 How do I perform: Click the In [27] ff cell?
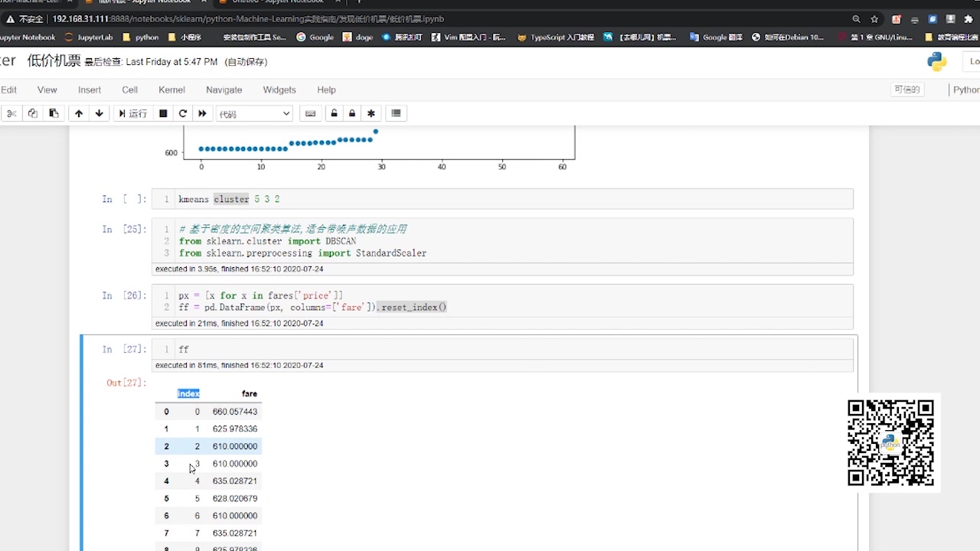coord(502,349)
